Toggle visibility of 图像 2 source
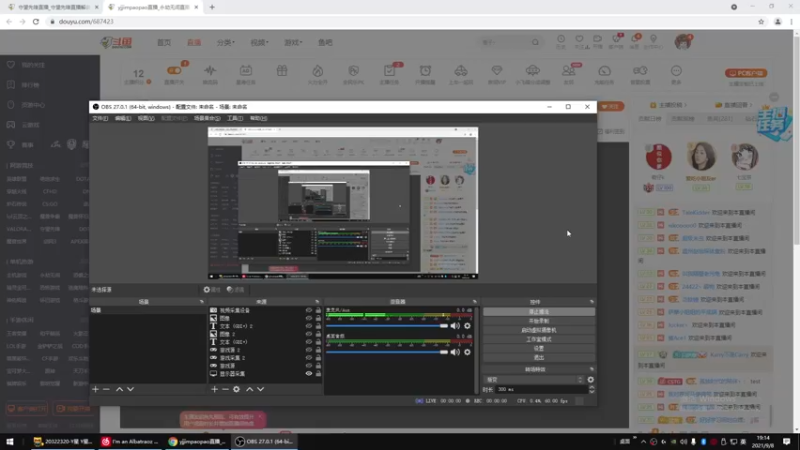The width and height of the screenshot is (800, 450). [309, 334]
